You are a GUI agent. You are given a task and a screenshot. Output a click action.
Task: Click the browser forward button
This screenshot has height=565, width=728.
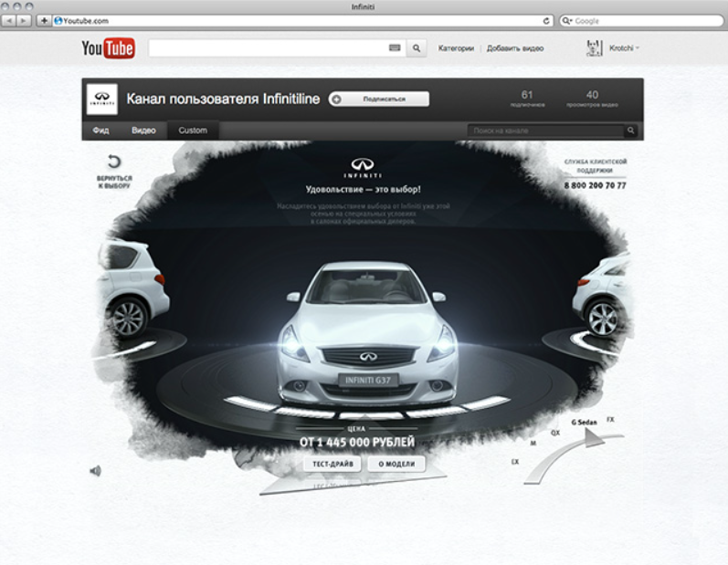[23, 21]
